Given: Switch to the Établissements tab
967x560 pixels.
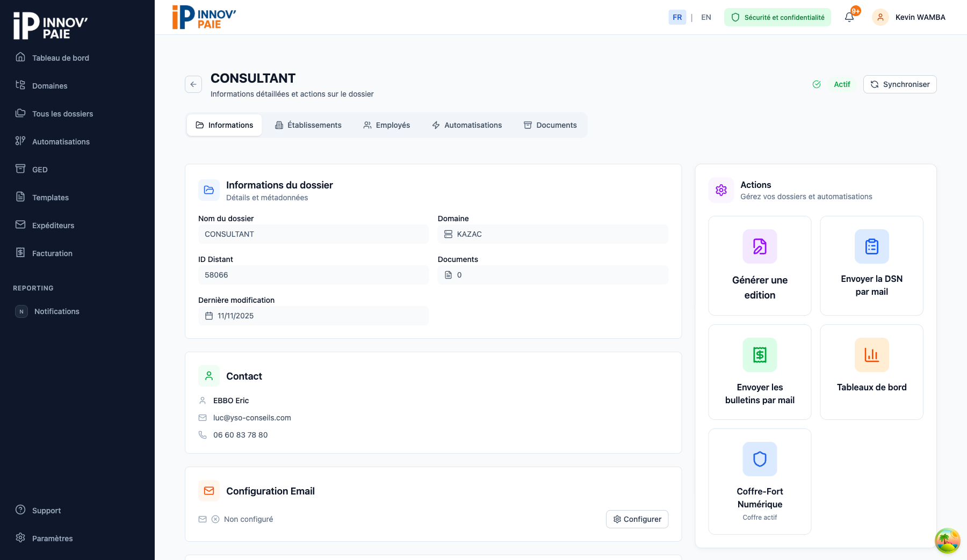Looking at the screenshot, I should point(308,125).
